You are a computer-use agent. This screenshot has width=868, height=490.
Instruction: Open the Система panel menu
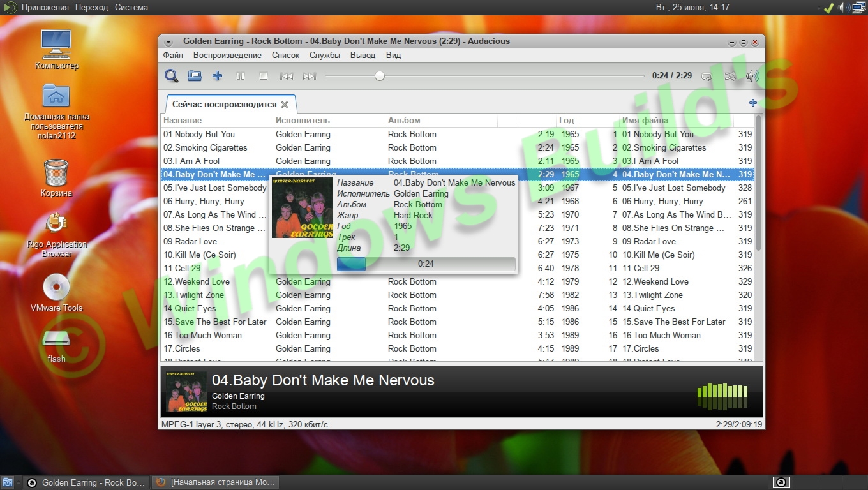coord(131,8)
